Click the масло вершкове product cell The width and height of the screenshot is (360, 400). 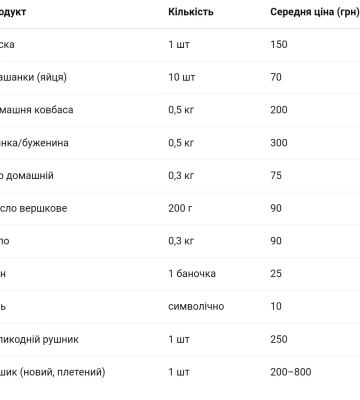tap(33, 208)
